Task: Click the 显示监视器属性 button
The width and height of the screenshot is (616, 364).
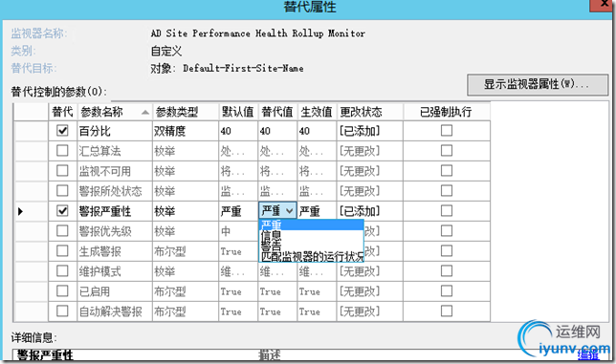Action: pyautogui.click(x=538, y=84)
